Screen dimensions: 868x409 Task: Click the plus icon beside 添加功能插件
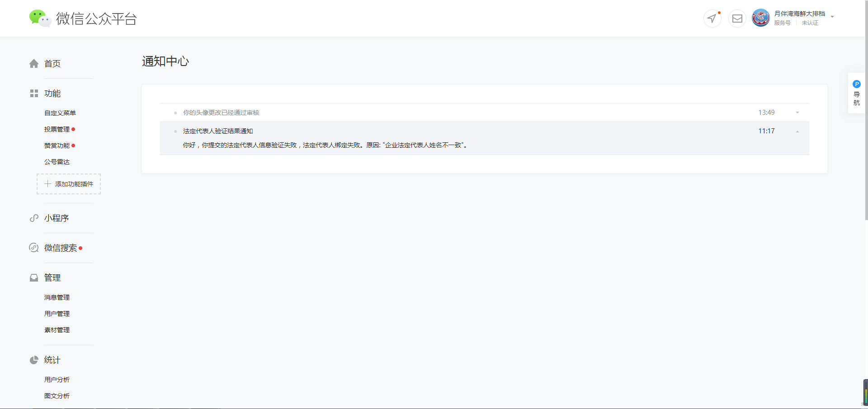47,184
